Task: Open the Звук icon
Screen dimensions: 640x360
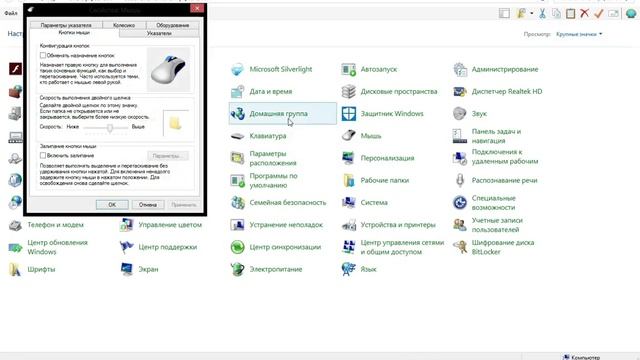Action: (460, 114)
